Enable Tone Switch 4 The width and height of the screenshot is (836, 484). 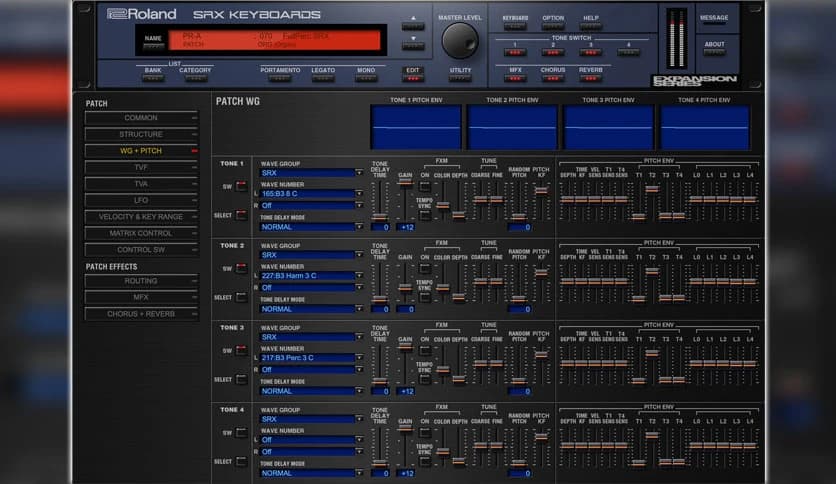629,52
